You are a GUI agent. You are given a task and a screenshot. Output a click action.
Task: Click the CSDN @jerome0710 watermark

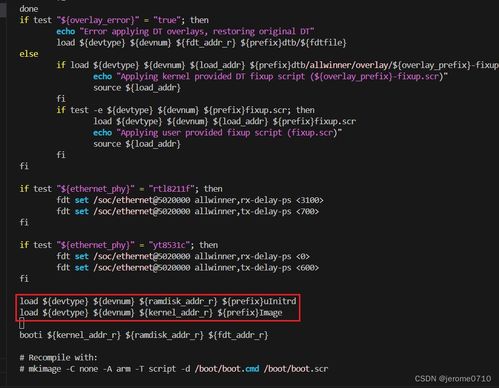click(453, 379)
